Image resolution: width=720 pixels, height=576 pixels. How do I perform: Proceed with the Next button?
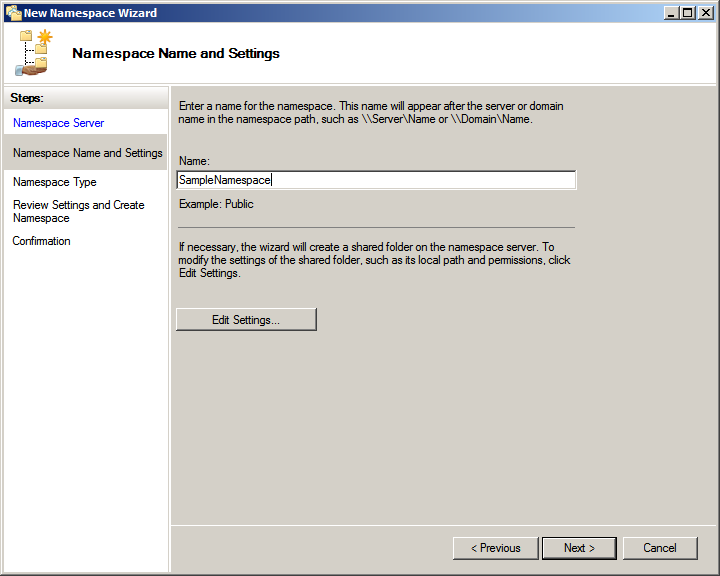coord(579,548)
